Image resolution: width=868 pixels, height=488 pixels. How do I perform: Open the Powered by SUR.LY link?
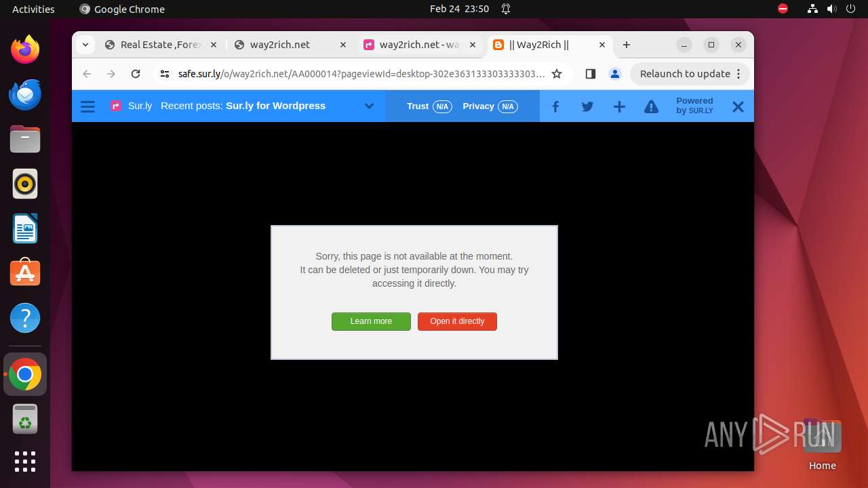(x=694, y=106)
